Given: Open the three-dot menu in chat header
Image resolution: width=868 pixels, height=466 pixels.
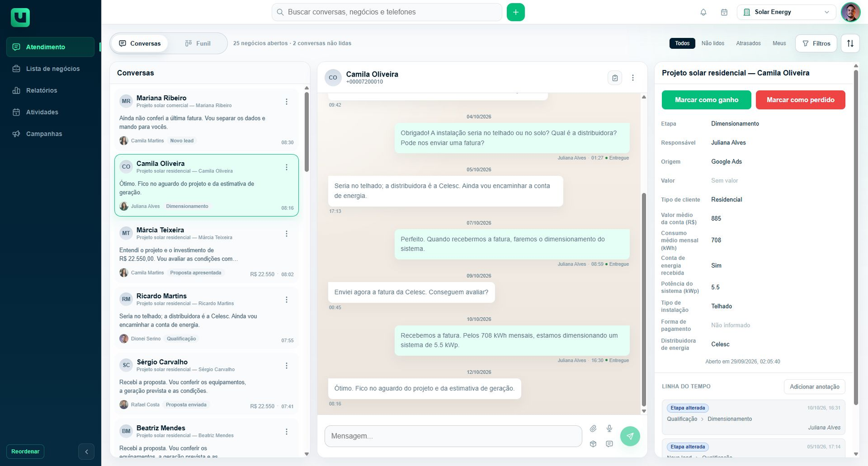Looking at the screenshot, I should [633, 78].
